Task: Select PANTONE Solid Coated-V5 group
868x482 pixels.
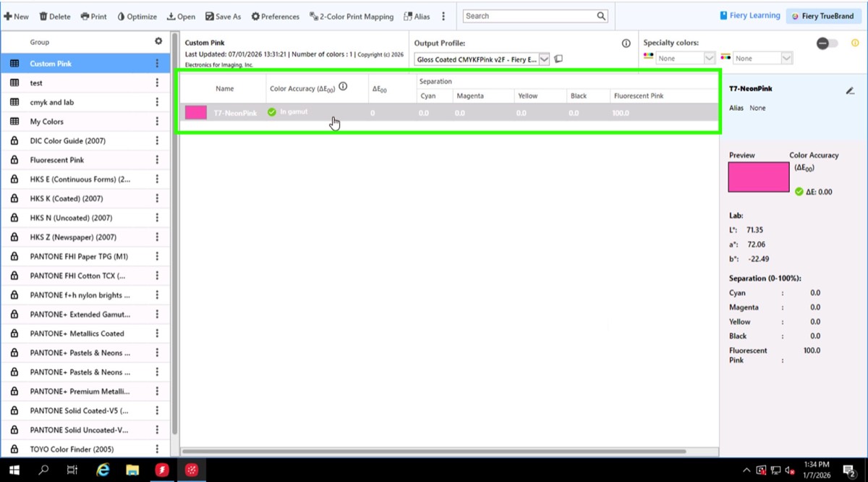Action: pos(79,410)
